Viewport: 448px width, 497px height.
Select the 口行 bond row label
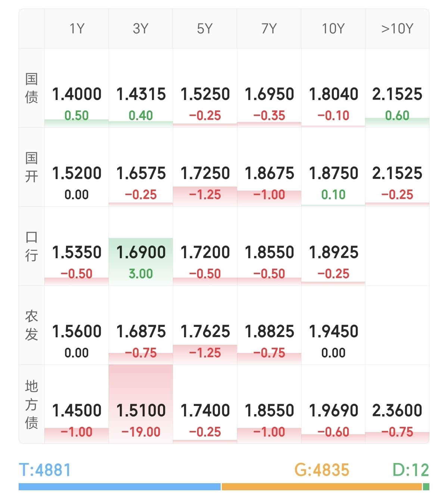[x=32, y=246]
